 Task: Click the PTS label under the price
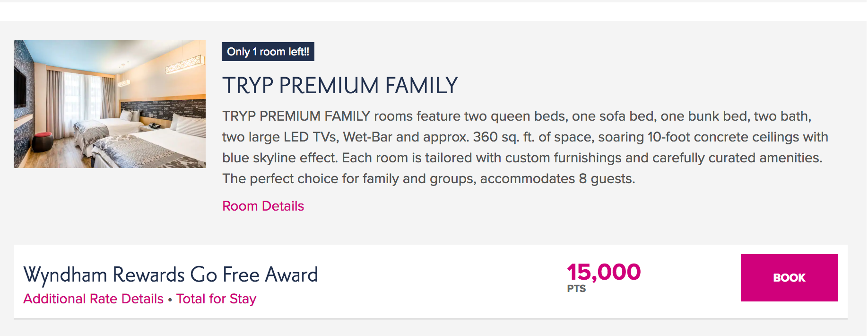[x=576, y=289]
